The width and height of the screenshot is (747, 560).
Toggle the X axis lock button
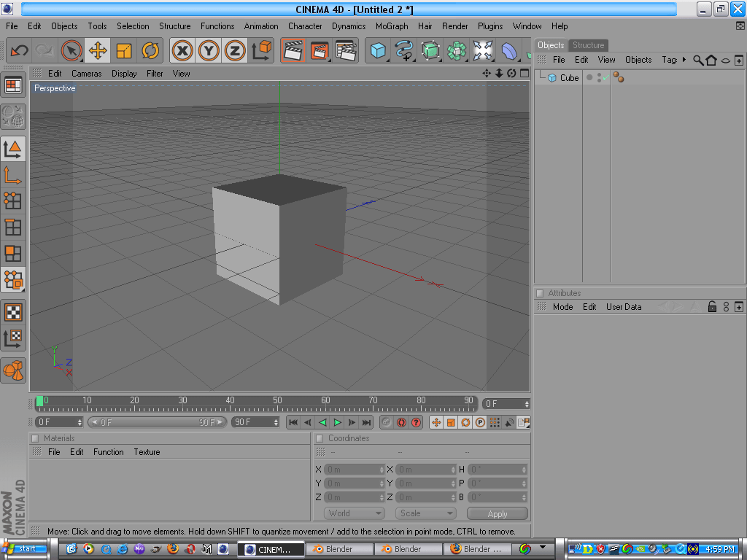pyautogui.click(x=182, y=50)
